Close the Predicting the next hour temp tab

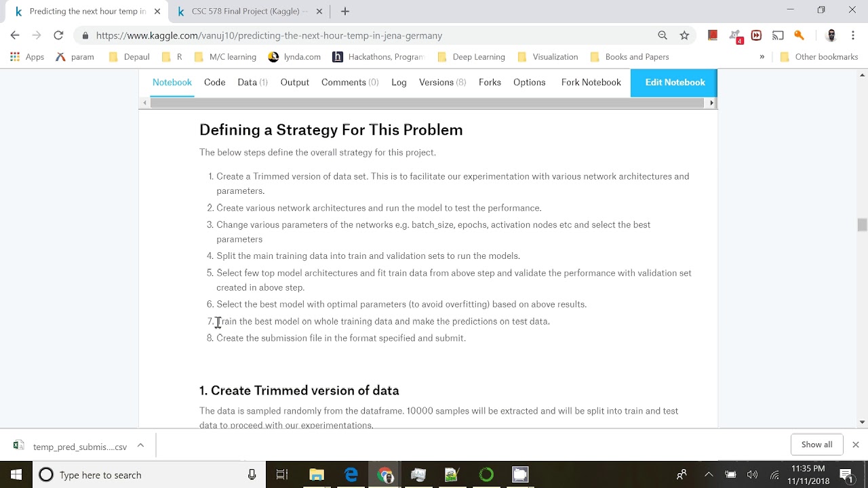157,12
